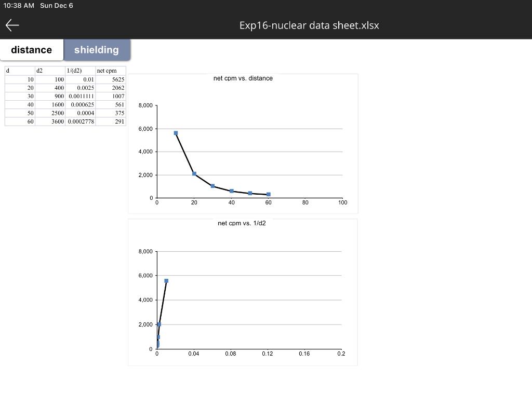Screen dimensions: 532x407
Task: Select the cell containing 0.0025
Action: (81, 88)
